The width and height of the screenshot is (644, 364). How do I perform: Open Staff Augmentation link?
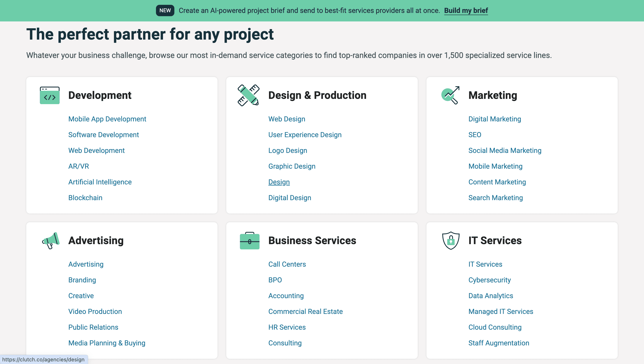pos(499,343)
